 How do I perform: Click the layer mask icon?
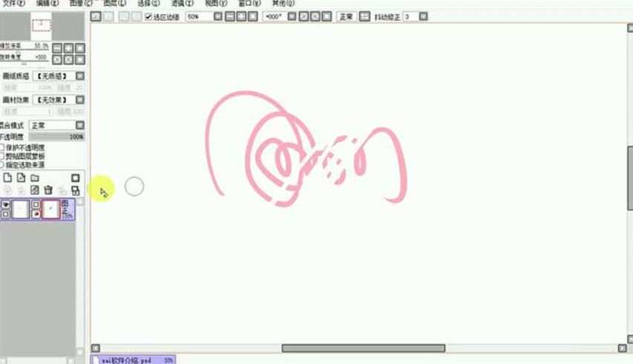coord(75,178)
